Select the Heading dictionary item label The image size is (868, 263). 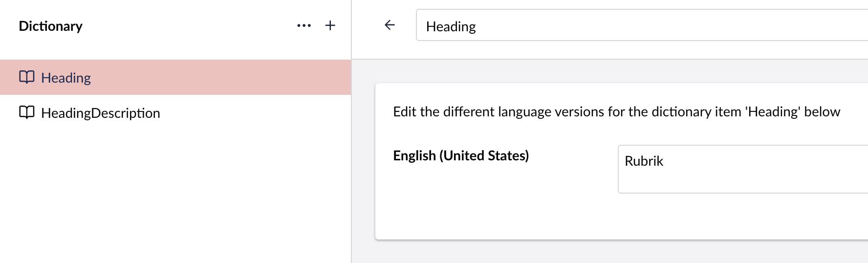pos(66,78)
